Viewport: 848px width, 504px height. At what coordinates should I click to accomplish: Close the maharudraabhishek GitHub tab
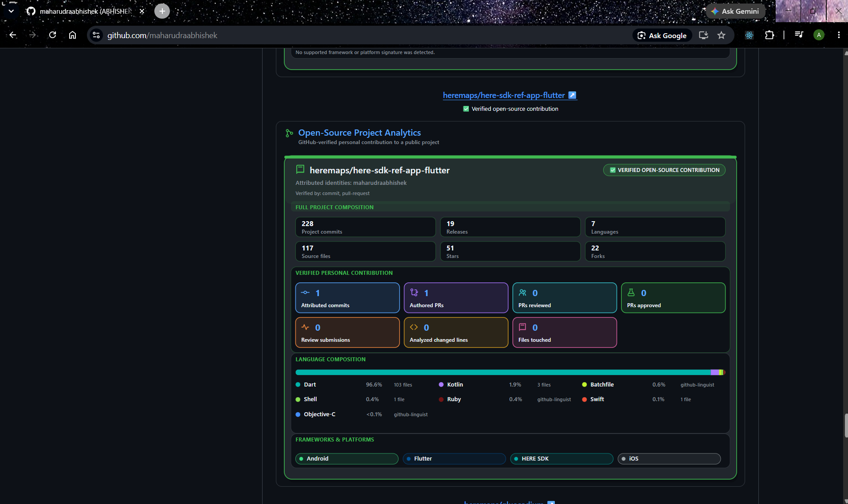(142, 11)
